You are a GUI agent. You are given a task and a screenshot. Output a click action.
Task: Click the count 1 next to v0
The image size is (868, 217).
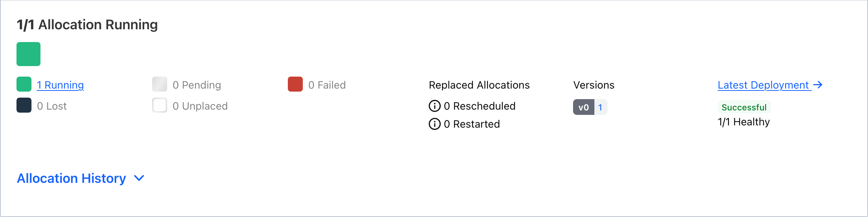coord(600,107)
